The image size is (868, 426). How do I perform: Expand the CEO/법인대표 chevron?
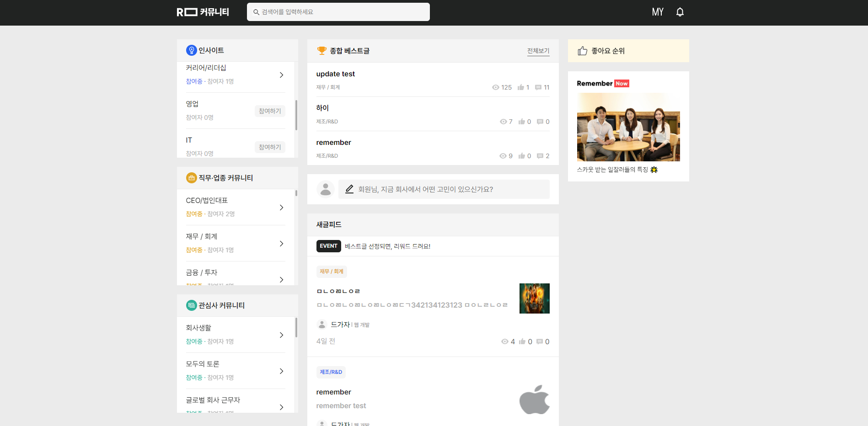(x=281, y=208)
